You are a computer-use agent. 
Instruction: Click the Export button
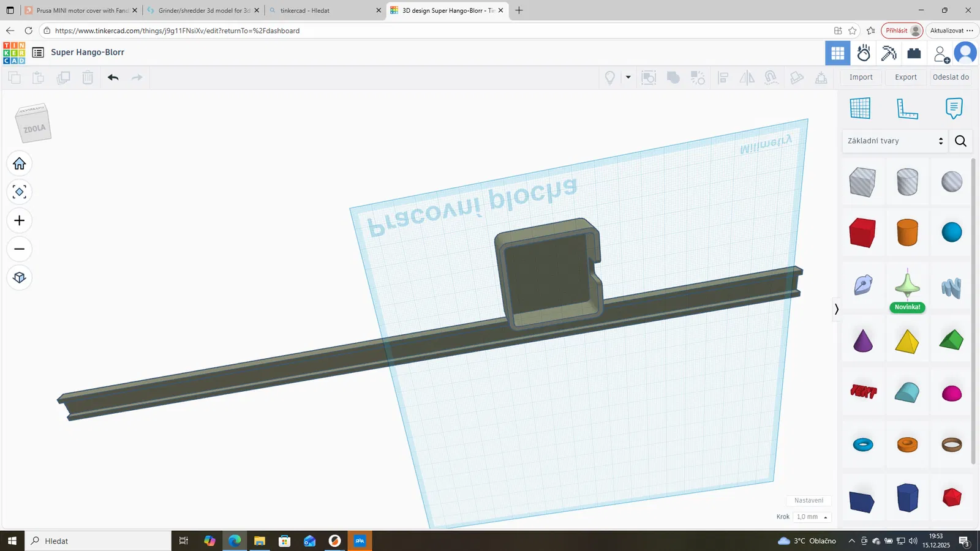click(x=906, y=77)
